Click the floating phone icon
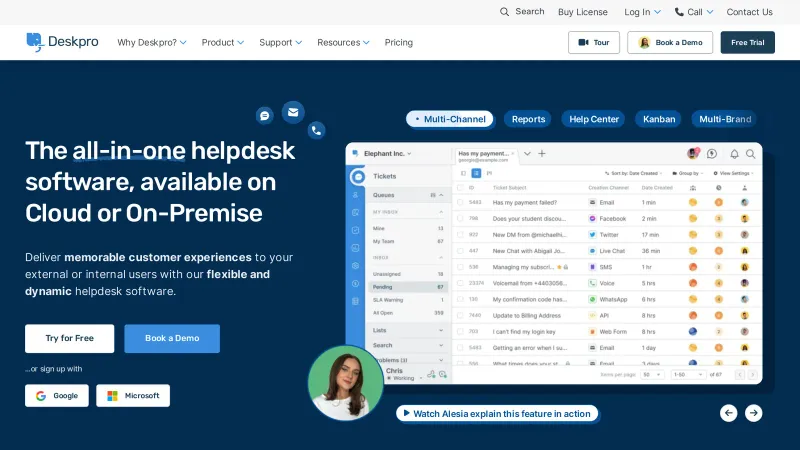Screen dimensions: 800x450 click(x=317, y=129)
